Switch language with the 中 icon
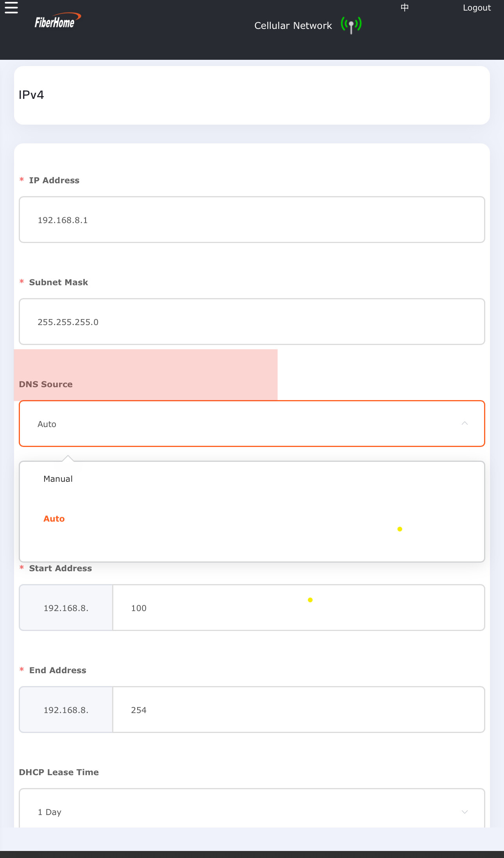Screen dimensions: 504x858 click(x=404, y=8)
